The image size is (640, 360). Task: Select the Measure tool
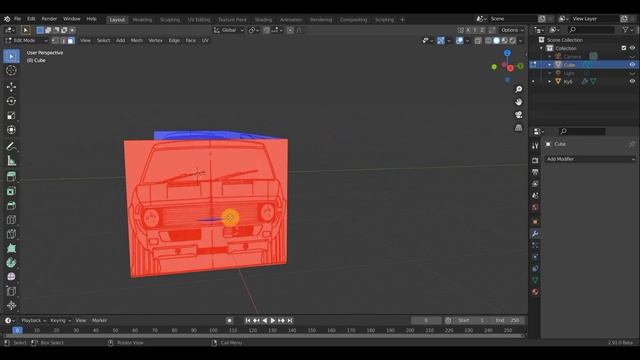point(11,160)
